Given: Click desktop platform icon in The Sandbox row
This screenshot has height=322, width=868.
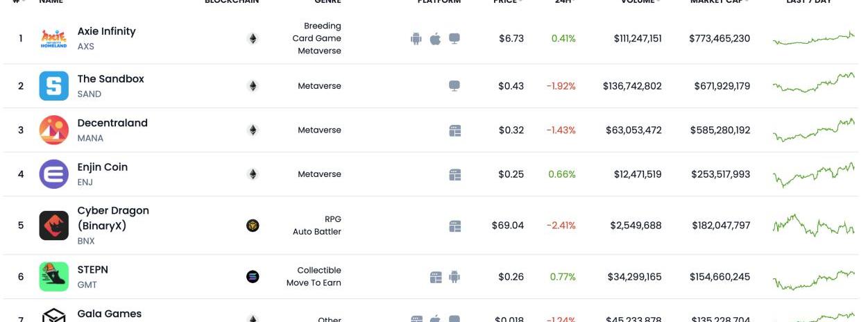Looking at the screenshot, I should pyautogui.click(x=454, y=86).
